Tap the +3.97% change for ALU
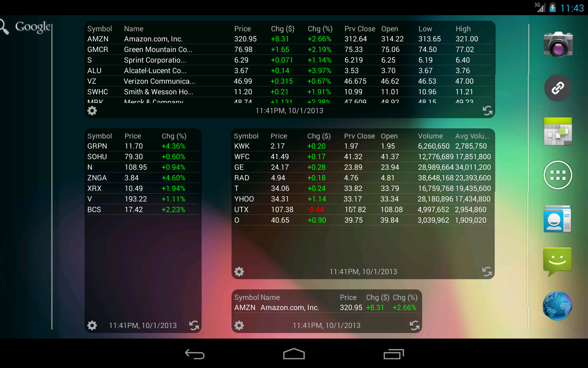The image size is (588, 368). 320,71
